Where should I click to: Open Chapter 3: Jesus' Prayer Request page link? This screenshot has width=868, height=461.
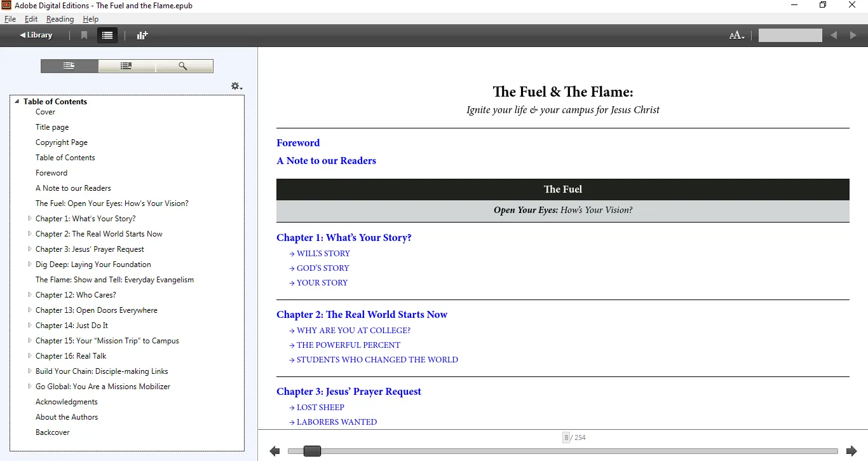point(349,392)
